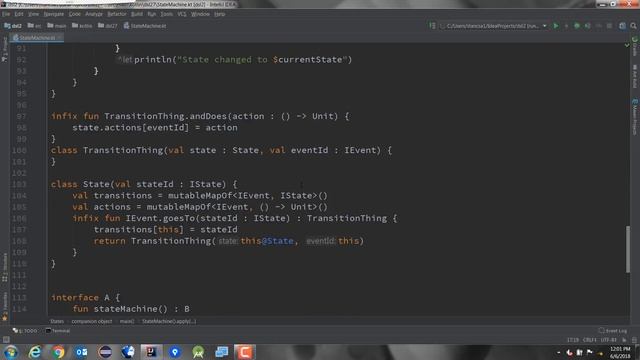Click the green inspection checkmark indicator
Screen dimensions: 640x360
[627, 45]
